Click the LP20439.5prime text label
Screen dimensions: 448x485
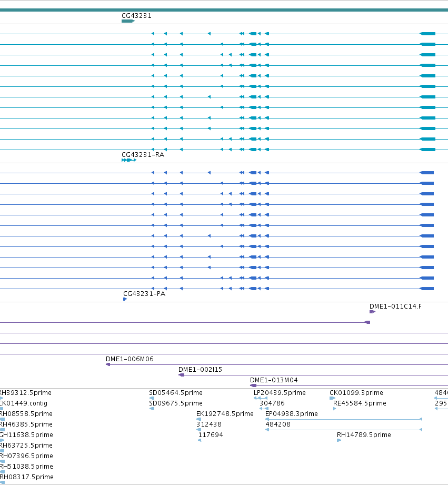(280, 392)
